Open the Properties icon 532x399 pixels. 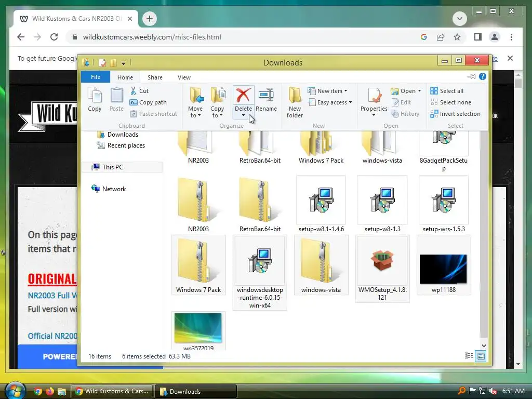(x=375, y=95)
